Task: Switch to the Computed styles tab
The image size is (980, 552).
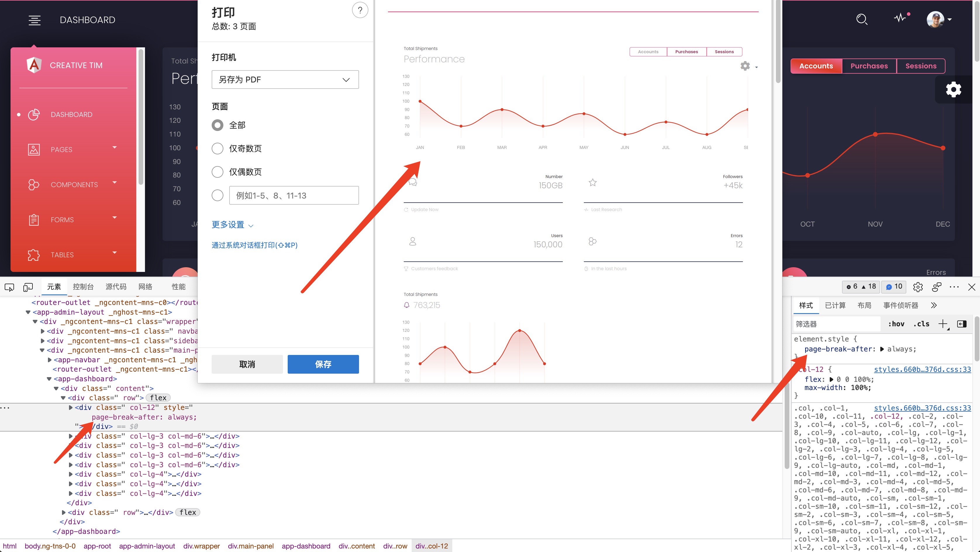Action: [835, 306]
